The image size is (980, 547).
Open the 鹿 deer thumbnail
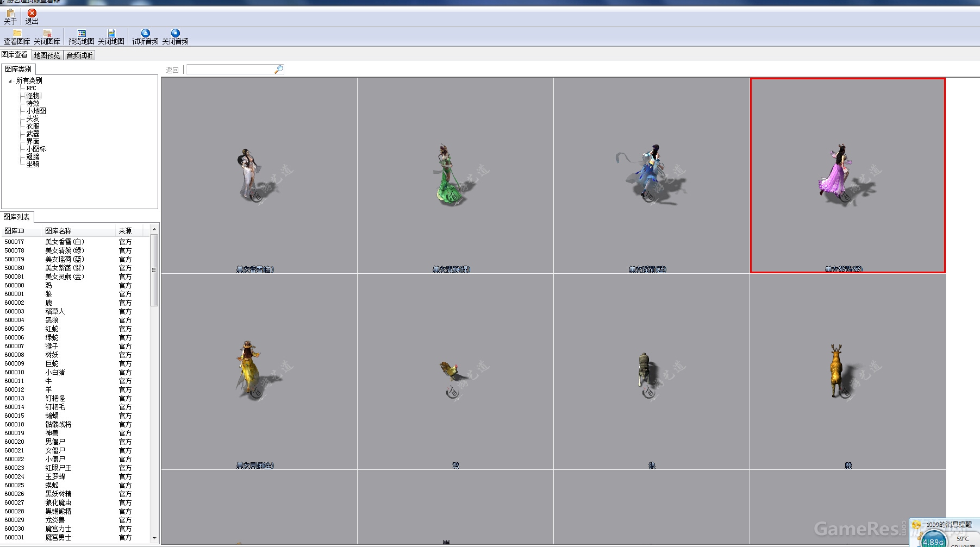(x=848, y=372)
